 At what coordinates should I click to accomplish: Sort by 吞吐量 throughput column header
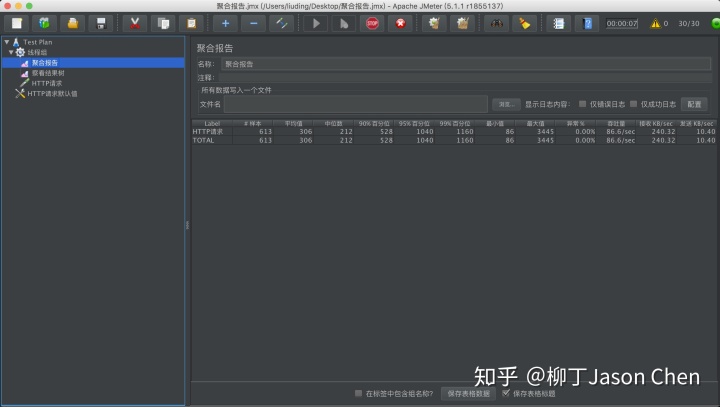click(616, 124)
